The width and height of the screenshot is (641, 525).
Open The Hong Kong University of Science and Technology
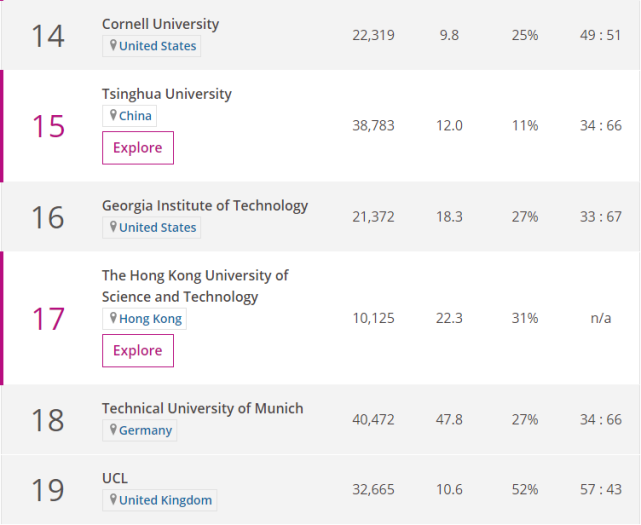click(x=195, y=285)
